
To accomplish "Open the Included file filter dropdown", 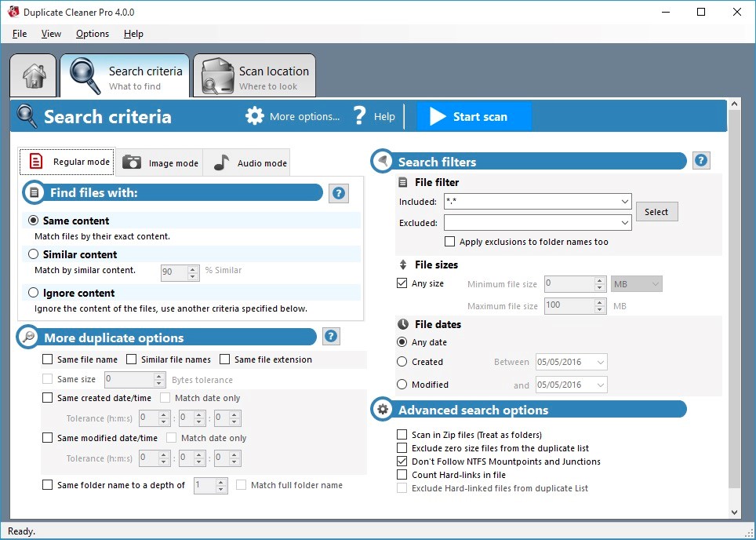I will click(x=625, y=201).
